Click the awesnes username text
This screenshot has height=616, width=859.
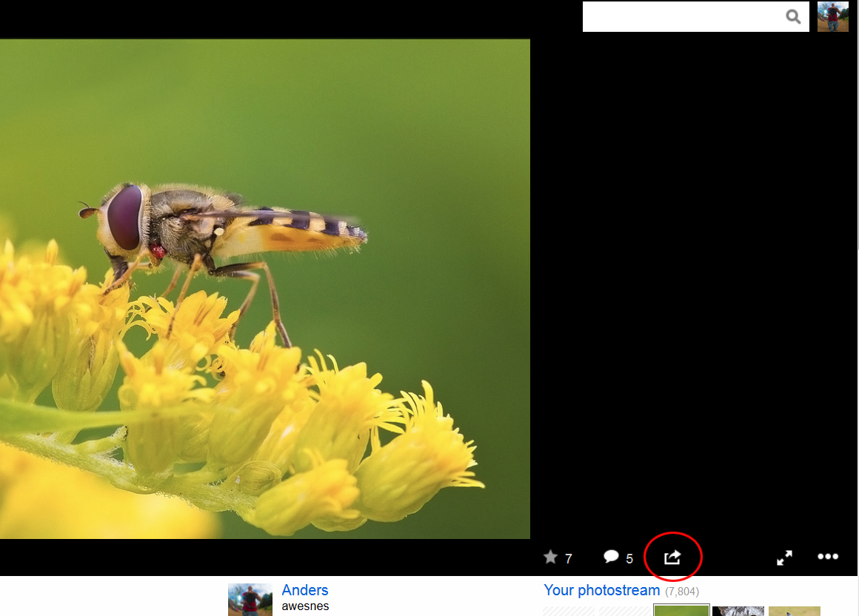[x=305, y=606]
